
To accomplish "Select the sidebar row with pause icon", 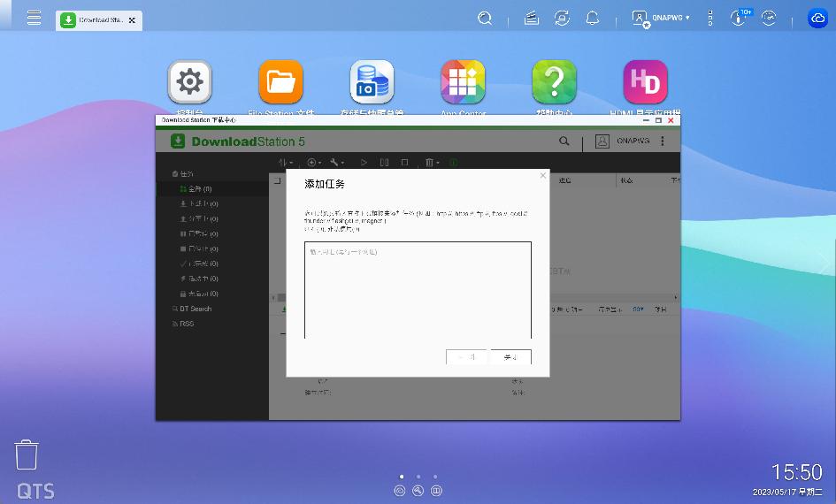I will pyautogui.click(x=212, y=234).
